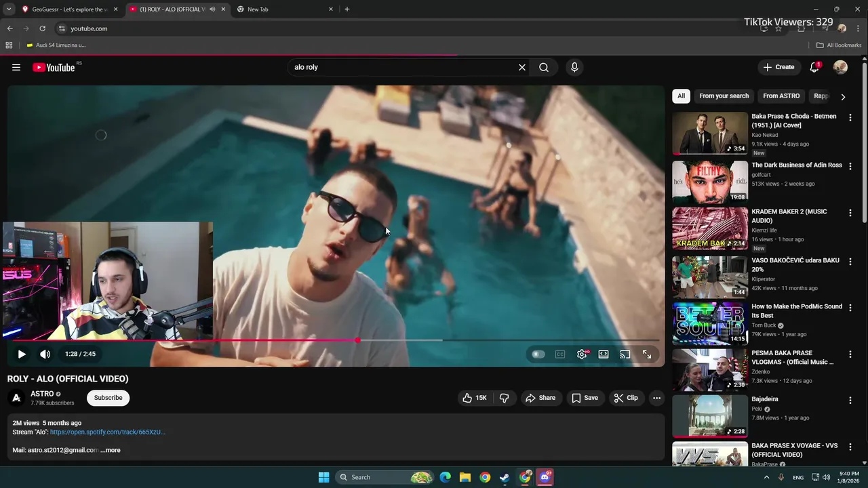Turn on subtitles with the CC button
The width and height of the screenshot is (868, 488).
pos(560,354)
